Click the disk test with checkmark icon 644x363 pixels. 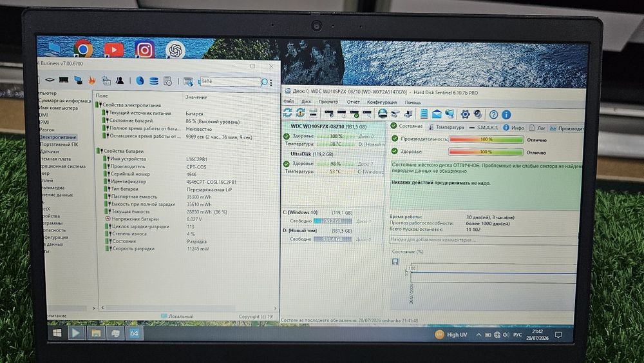[x=354, y=113]
